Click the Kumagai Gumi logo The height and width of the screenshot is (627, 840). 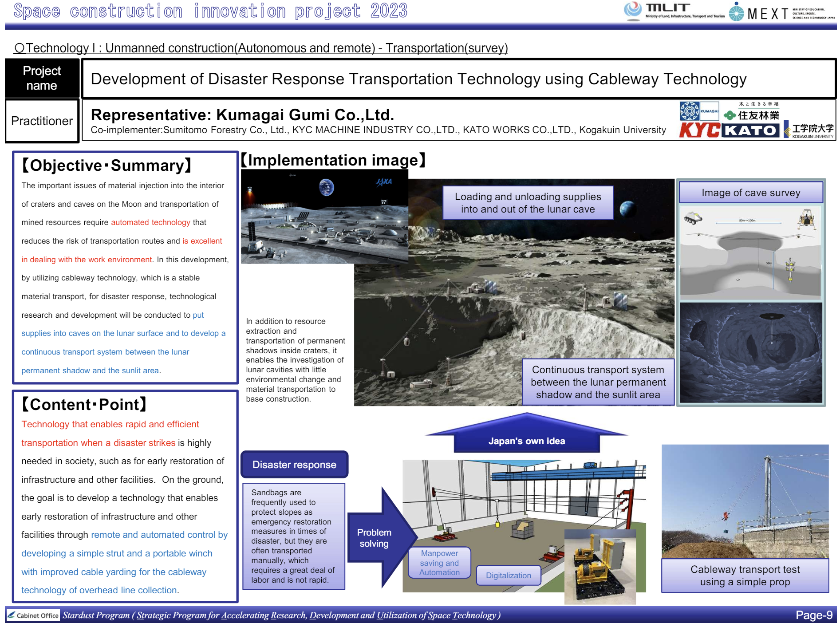pyautogui.click(x=699, y=111)
